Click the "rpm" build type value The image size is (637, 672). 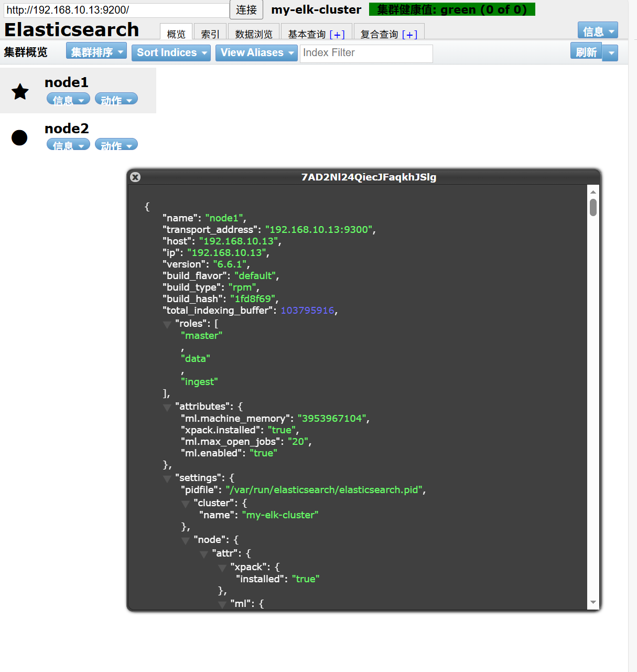(x=242, y=287)
